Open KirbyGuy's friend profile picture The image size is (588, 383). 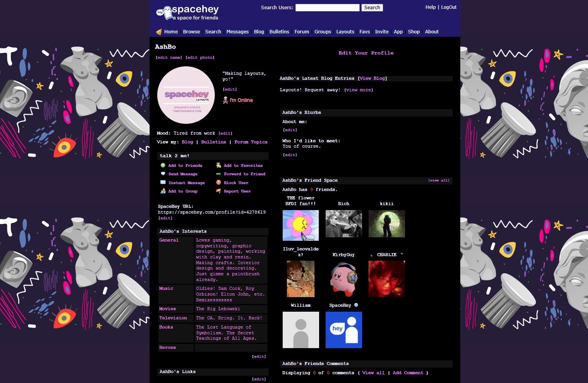pos(344,279)
